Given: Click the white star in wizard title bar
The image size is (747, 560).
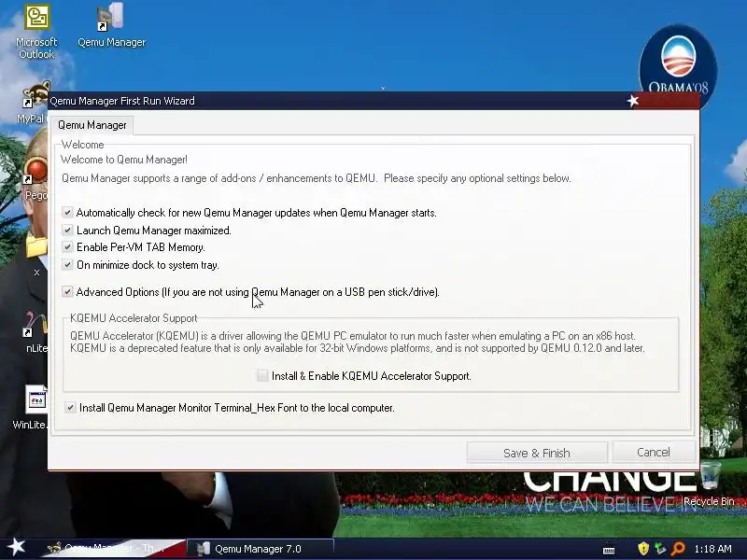Looking at the screenshot, I should (632, 101).
